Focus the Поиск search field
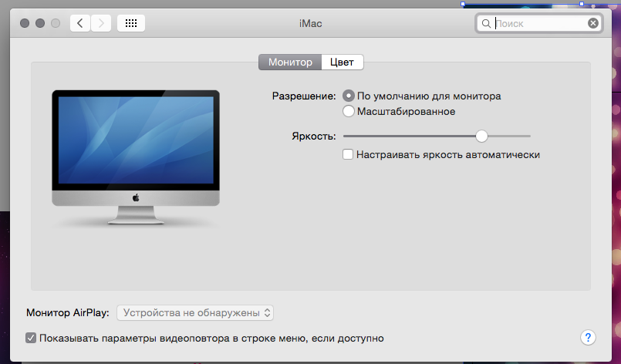621x364 pixels. tap(539, 23)
